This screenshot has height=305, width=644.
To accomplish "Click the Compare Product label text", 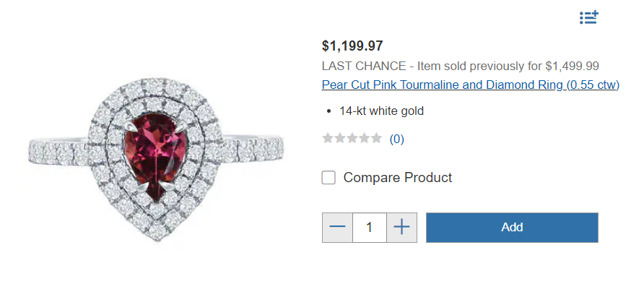I will click(x=397, y=178).
